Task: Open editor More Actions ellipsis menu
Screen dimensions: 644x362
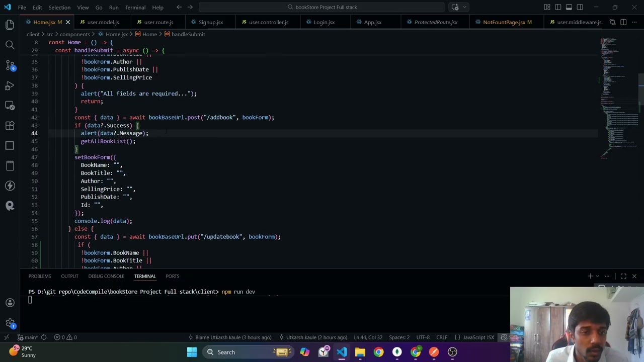Action: [x=634, y=22]
